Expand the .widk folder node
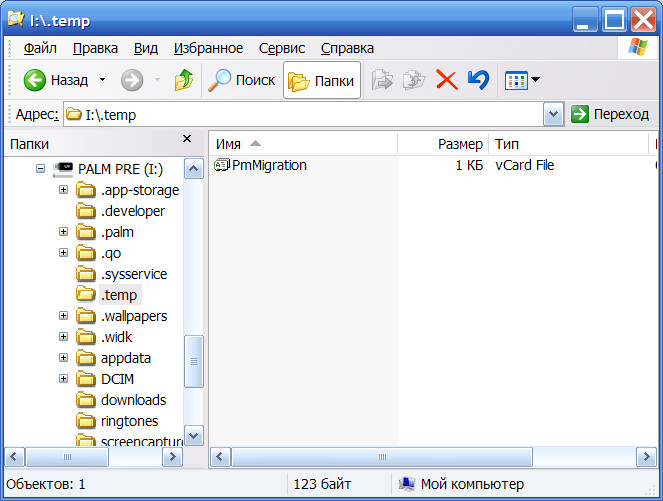The width and height of the screenshot is (663, 501). pos(63,337)
